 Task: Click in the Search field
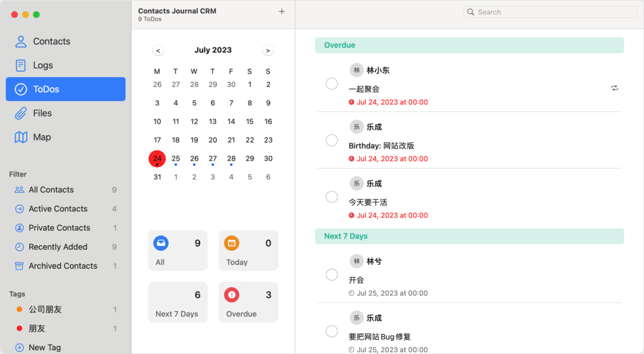pyautogui.click(x=550, y=12)
